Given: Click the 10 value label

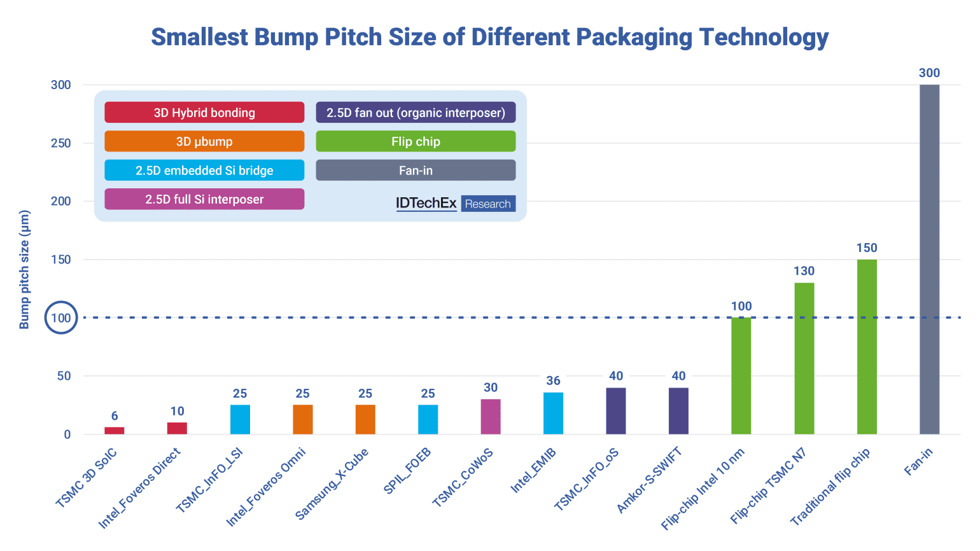Looking at the screenshot, I should tap(177, 411).
